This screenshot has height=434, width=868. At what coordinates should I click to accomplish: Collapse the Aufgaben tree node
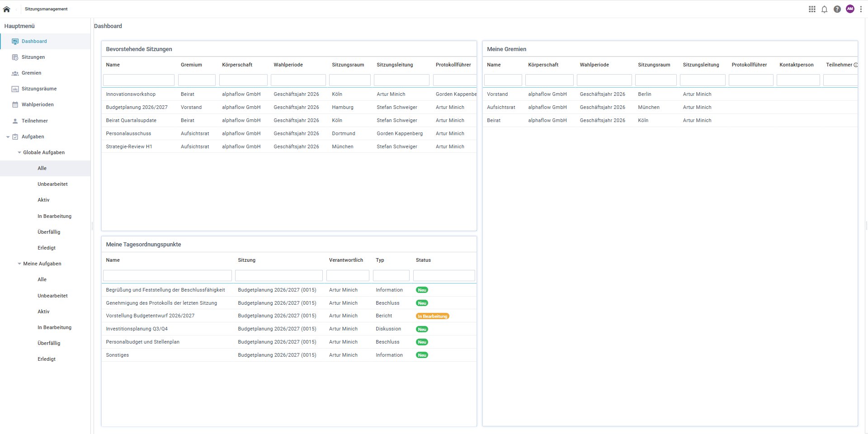tap(8, 137)
